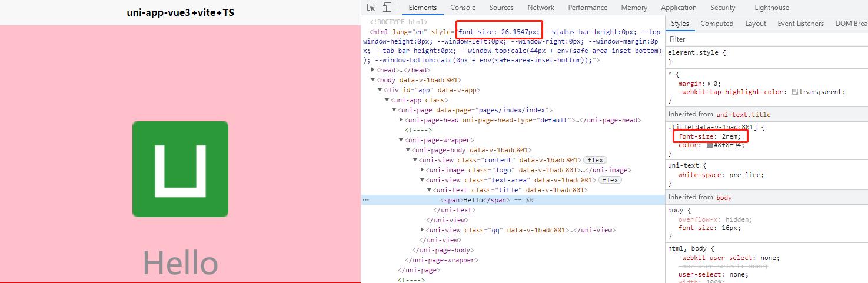Image resolution: width=868 pixels, height=283 pixels.
Task: Collapse the uni-app node
Action: click(x=387, y=100)
